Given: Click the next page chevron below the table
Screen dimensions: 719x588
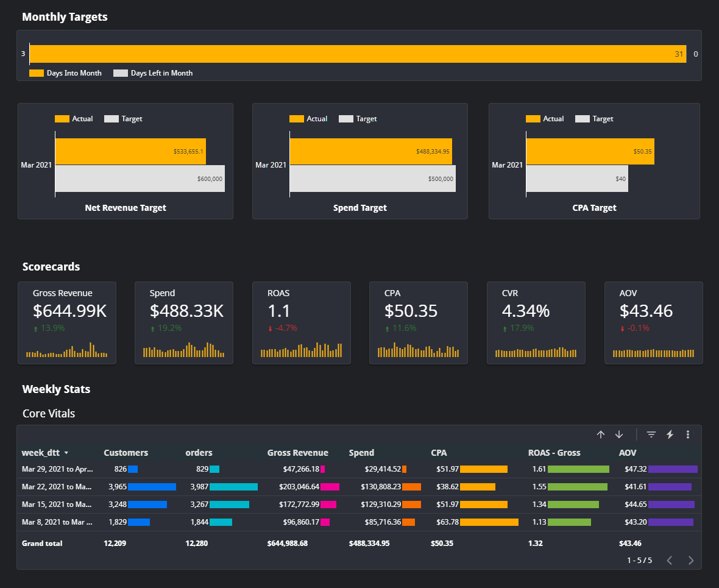Looking at the screenshot, I should point(690,560).
